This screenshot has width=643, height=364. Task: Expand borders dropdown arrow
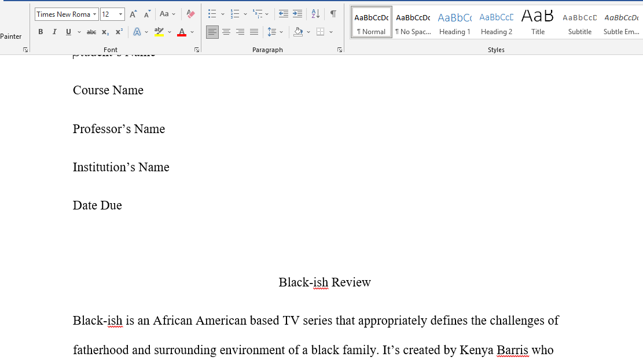coord(331,32)
